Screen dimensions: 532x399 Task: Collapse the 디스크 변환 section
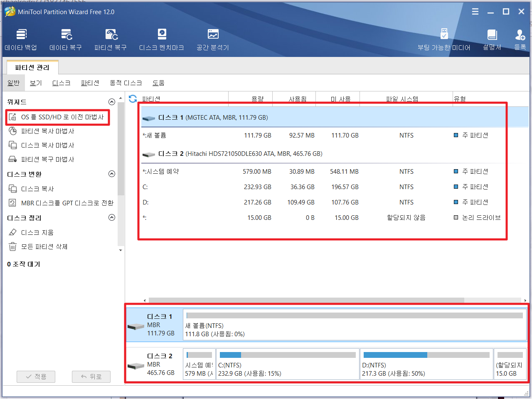click(x=111, y=174)
